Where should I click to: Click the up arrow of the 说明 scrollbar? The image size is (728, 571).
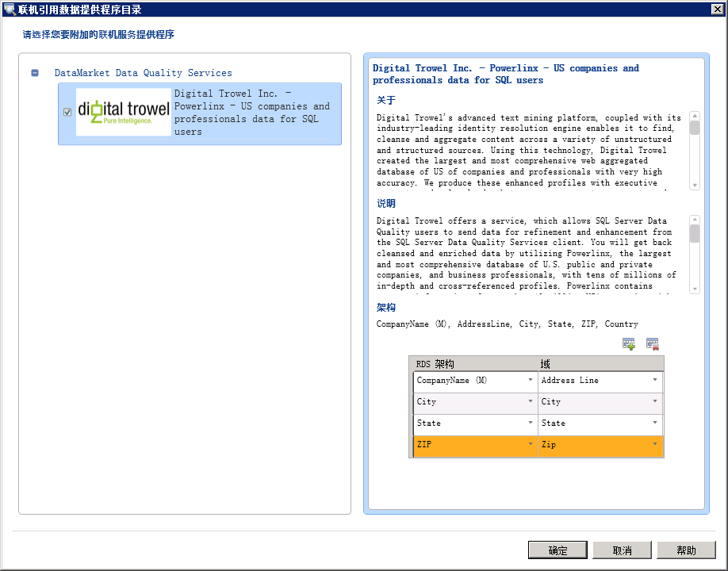click(695, 220)
